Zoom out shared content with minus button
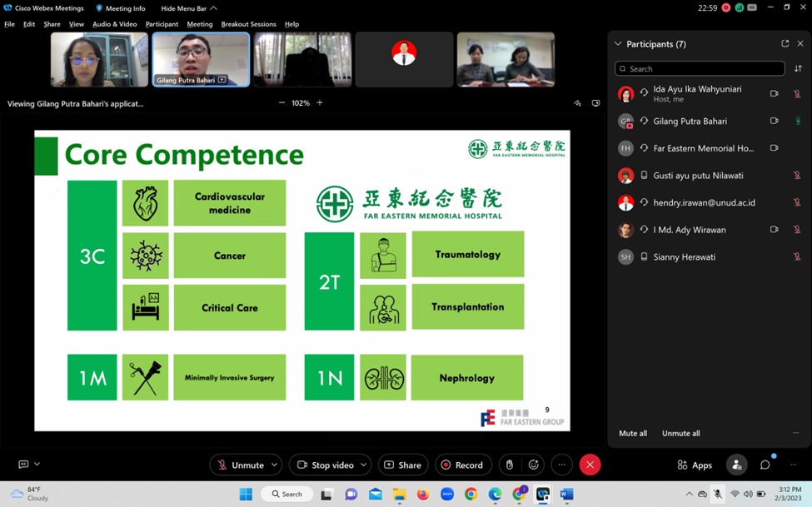The image size is (812, 507). point(281,102)
